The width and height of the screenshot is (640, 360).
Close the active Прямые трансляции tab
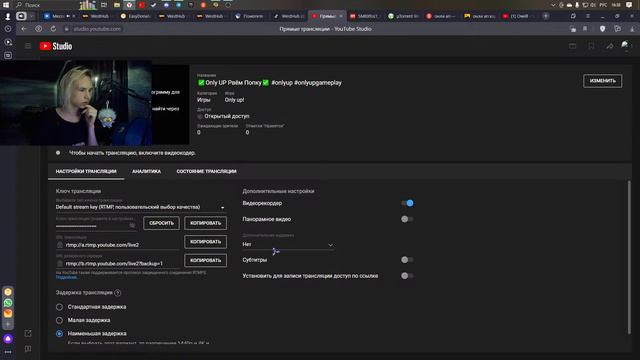(341, 16)
